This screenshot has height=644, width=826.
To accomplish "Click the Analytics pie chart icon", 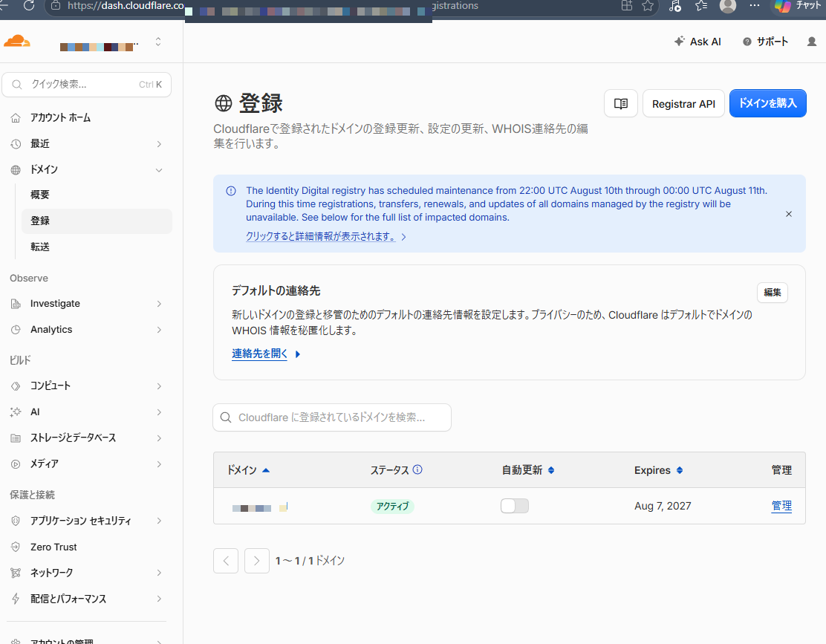I will click(16, 330).
